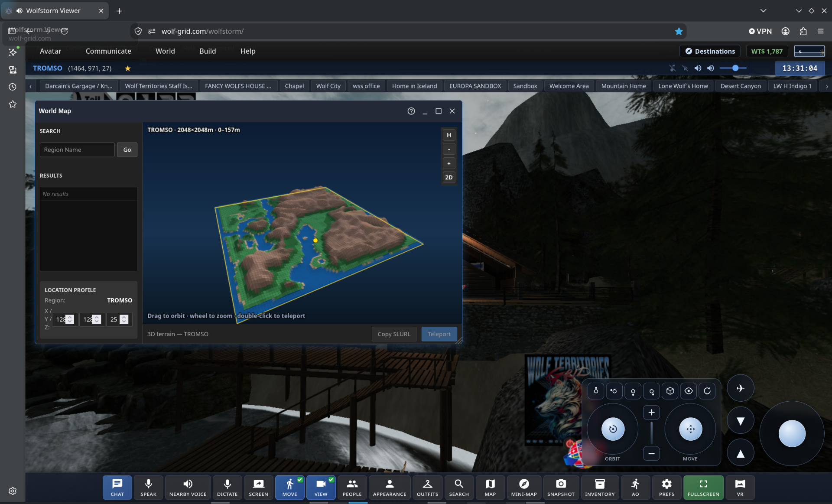Zoom camera in with plus button

(x=651, y=413)
